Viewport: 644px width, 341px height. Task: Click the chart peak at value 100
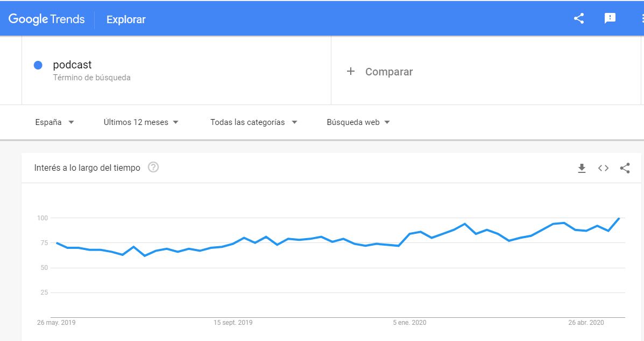pyautogui.click(x=619, y=218)
